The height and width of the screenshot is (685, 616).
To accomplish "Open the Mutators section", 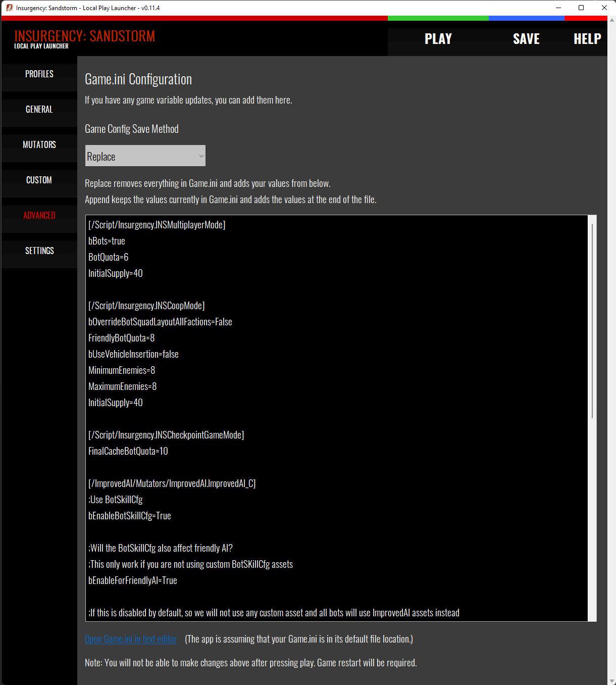I will coord(39,144).
